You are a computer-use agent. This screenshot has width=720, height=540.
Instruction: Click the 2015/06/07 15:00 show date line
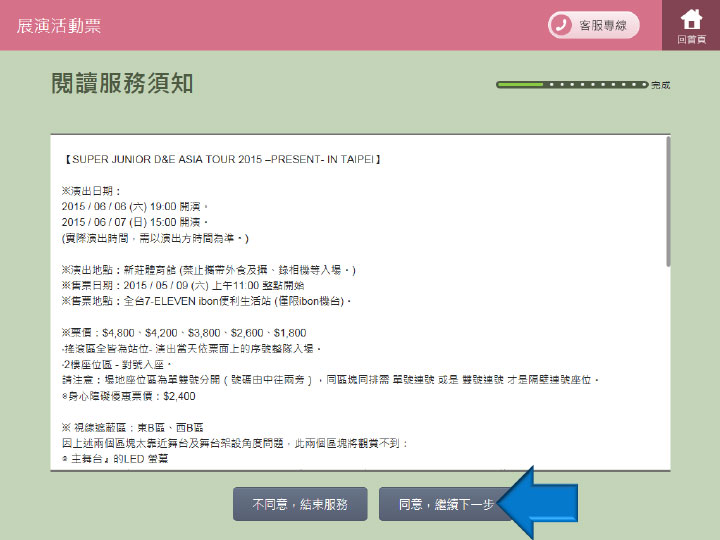point(134,222)
